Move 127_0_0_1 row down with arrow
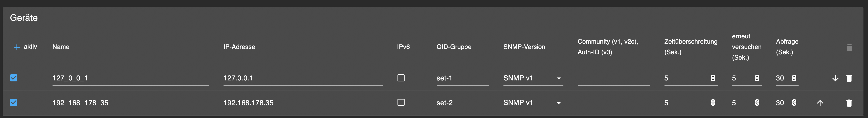This screenshot has height=118, width=868. (x=835, y=78)
